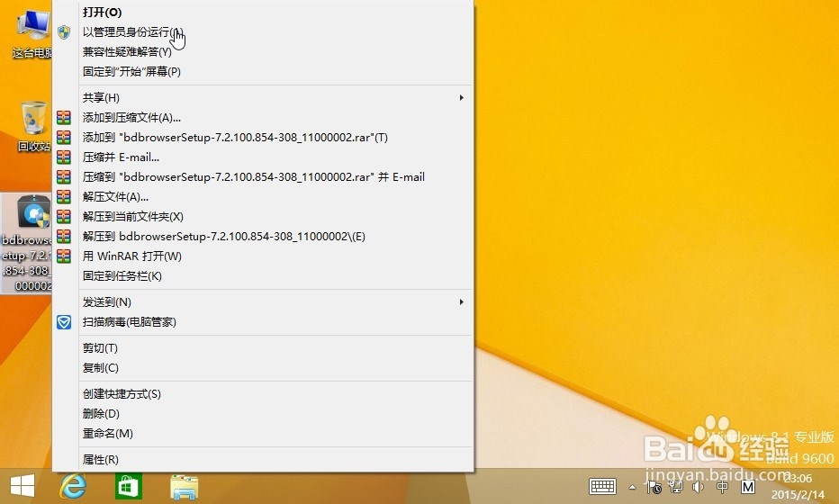Click the volume speaker tray icon
The image size is (839, 504).
tap(699, 487)
